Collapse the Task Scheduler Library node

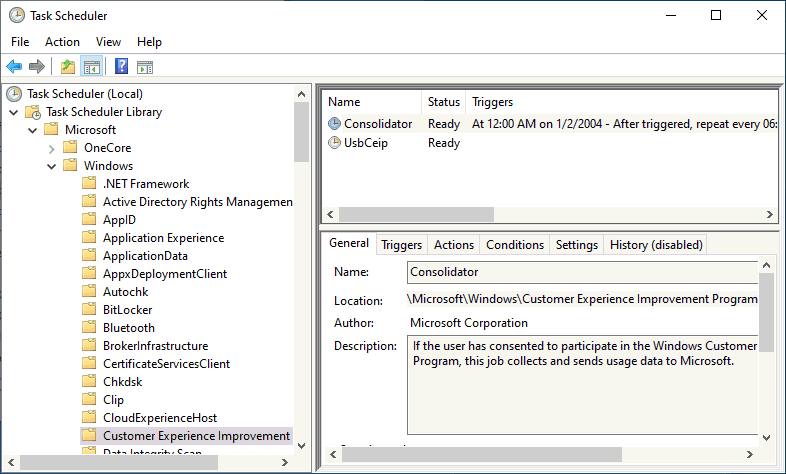point(14,112)
